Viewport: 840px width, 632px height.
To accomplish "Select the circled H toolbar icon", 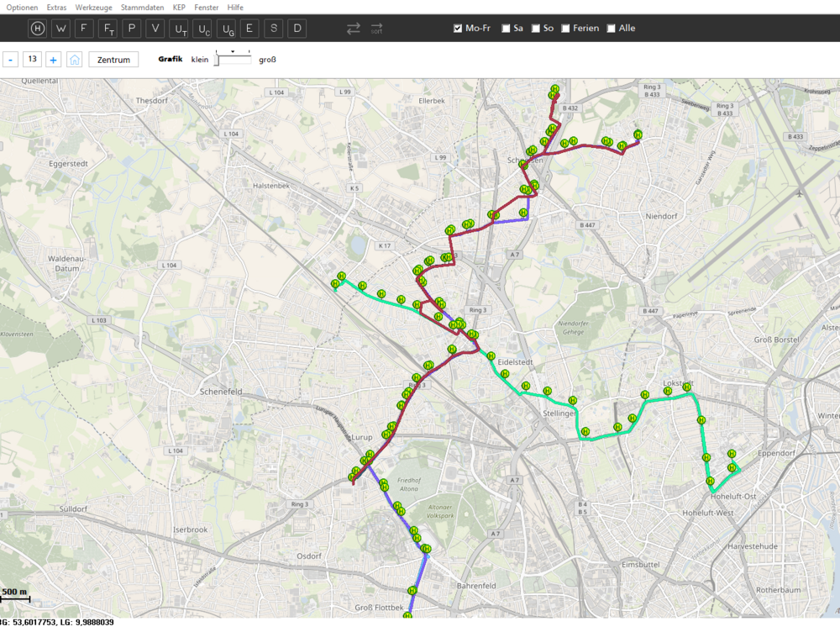I will point(37,29).
